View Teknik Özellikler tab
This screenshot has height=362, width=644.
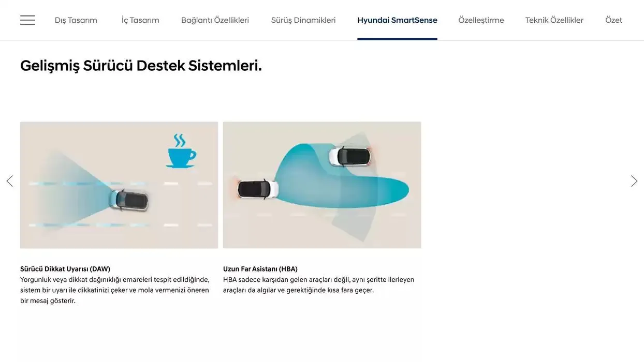(x=554, y=20)
